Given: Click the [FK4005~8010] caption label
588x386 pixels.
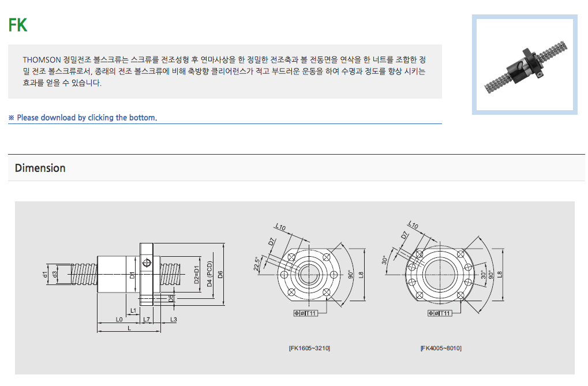Looking at the screenshot, I should (x=441, y=348).
